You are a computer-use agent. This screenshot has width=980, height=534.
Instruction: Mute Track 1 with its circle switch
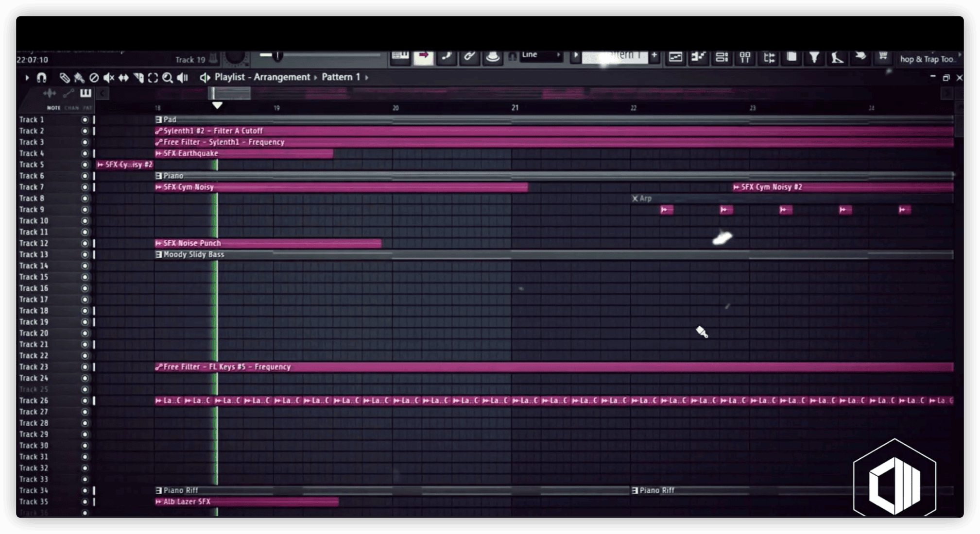pyautogui.click(x=85, y=119)
